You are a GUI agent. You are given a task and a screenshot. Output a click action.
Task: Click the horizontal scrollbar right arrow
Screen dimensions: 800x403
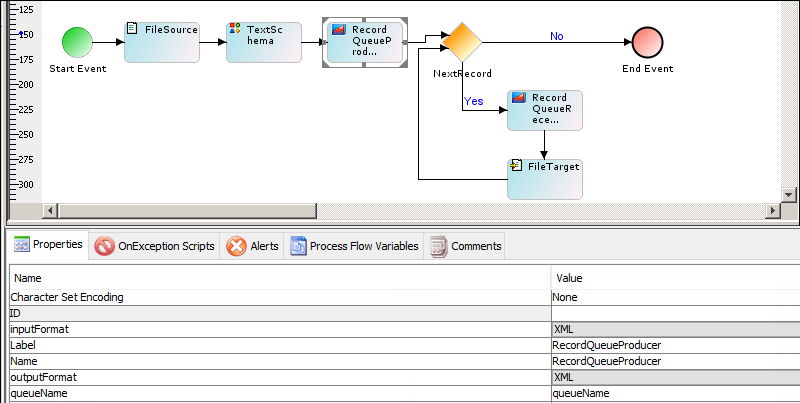[x=771, y=210]
